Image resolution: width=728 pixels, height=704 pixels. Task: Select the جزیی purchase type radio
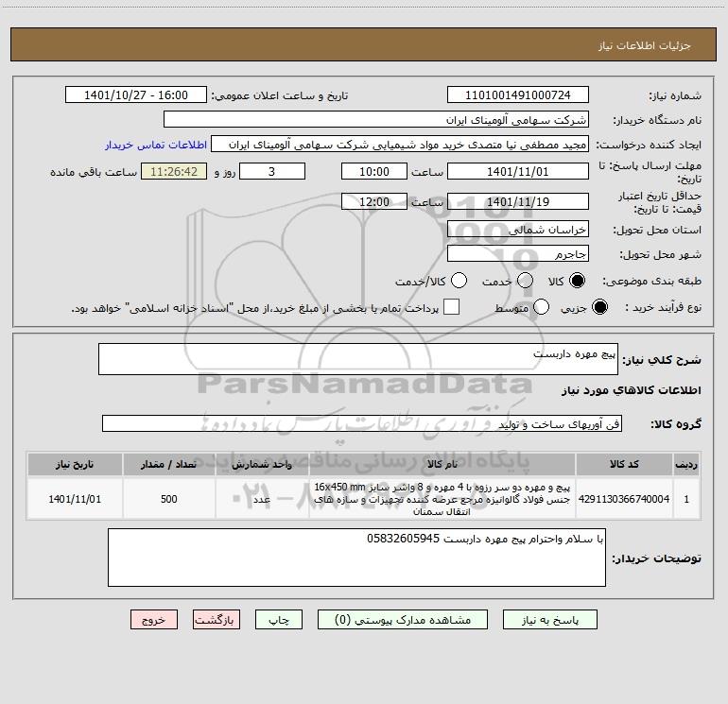(x=599, y=307)
